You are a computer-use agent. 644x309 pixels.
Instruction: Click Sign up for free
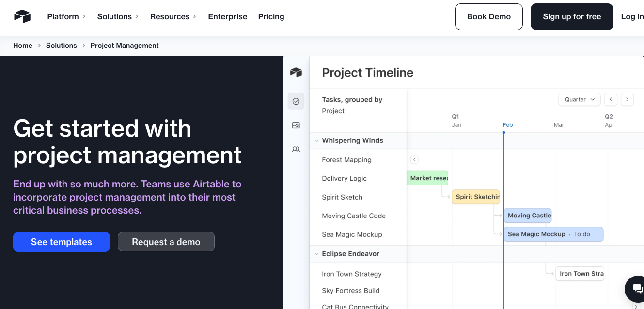click(572, 16)
